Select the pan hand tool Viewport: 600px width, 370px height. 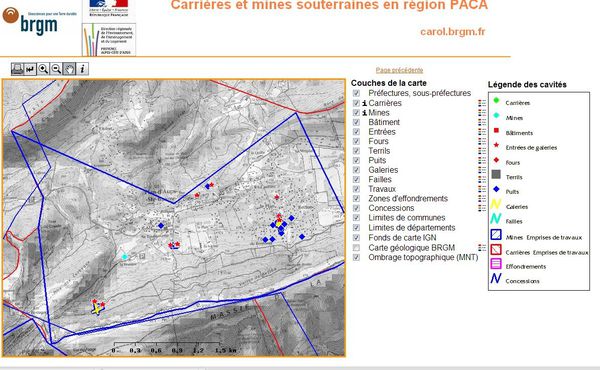coord(69,69)
